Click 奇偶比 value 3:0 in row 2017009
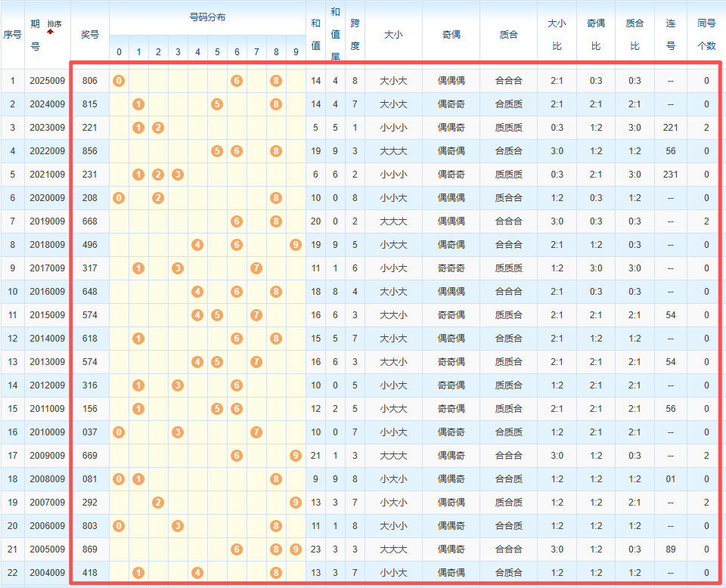 pos(596,268)
